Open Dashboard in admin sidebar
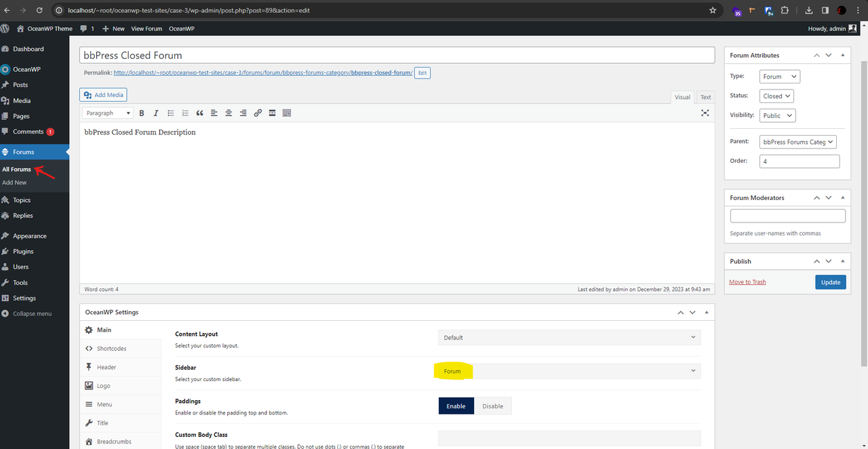Image resolution: width=868 pixels, height=449 pixels. [x=35, y=49]
